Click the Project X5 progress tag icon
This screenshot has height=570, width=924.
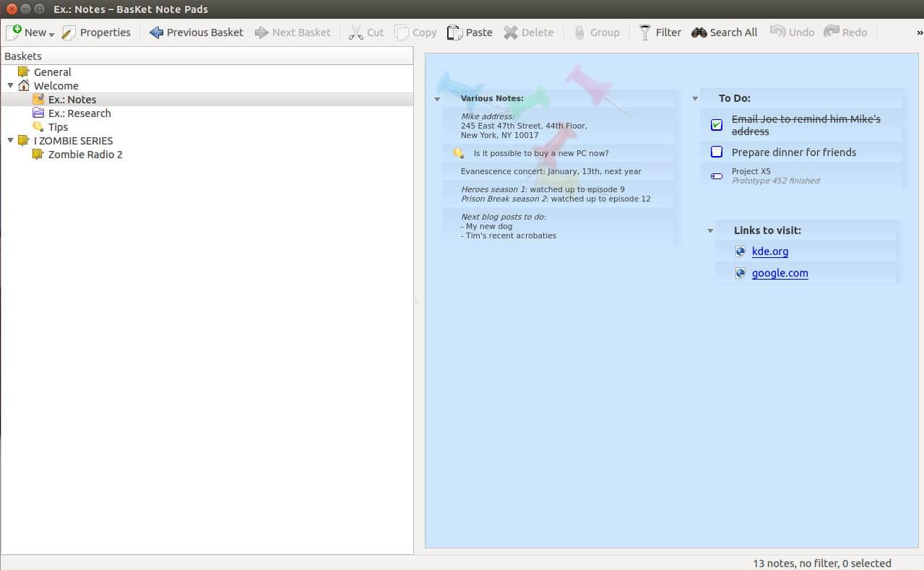click(x=717, y=176)
